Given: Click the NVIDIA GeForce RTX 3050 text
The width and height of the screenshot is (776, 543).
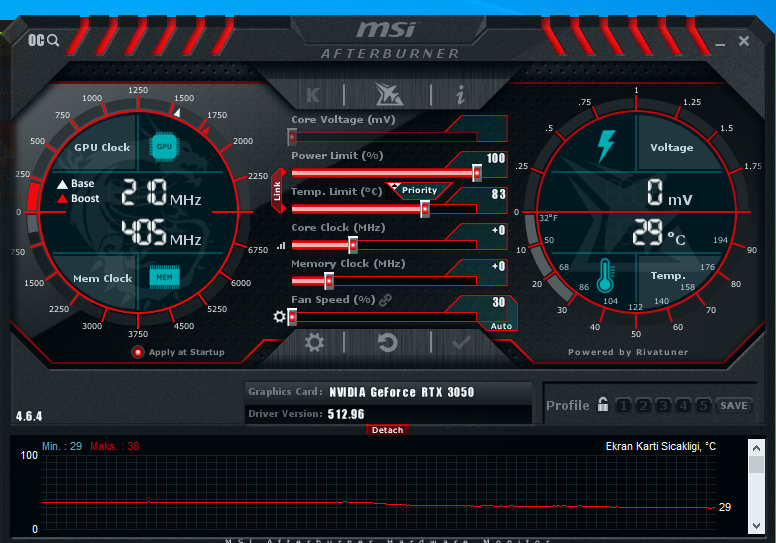Looking at the screenshot, I should pos(401,393).
